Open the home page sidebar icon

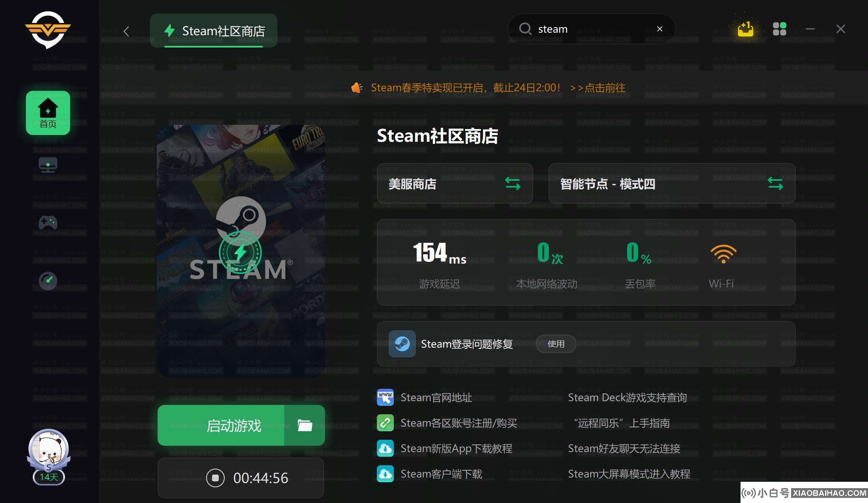pyautogui.click(x=48, y=113)
